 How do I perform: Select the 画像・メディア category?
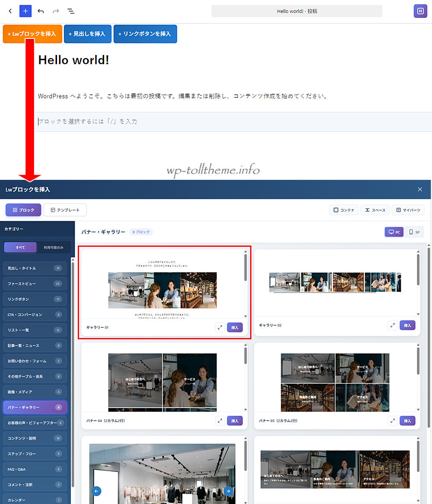(35, 392)
